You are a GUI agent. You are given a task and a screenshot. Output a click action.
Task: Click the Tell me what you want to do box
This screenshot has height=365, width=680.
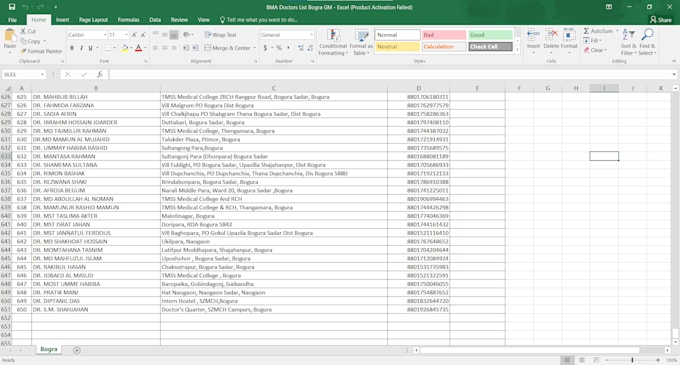259,20
